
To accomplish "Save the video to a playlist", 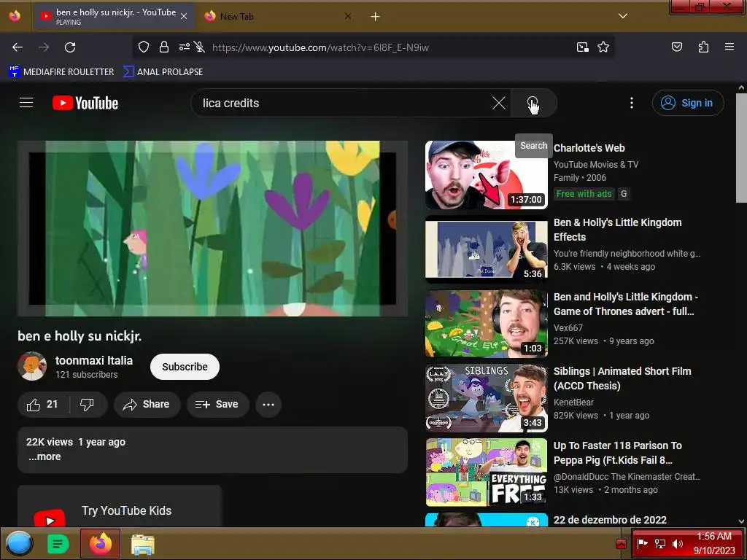I will pos(217,404).
